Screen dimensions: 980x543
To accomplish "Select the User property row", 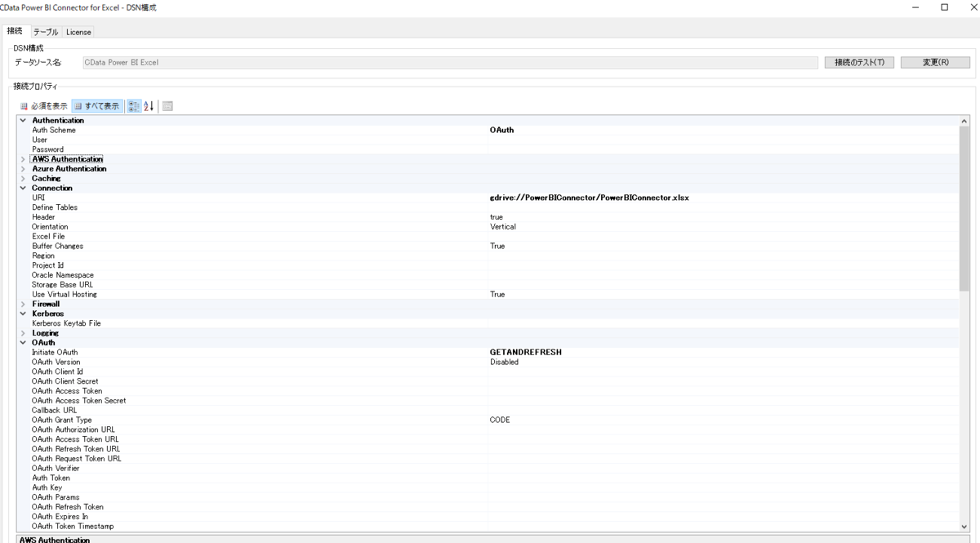I will click(488, 140).
